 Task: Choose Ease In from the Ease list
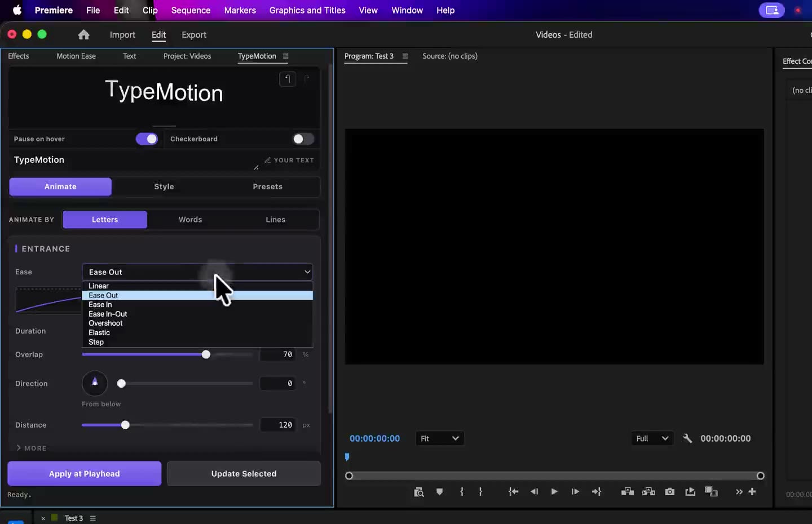[x=197, y=305]
